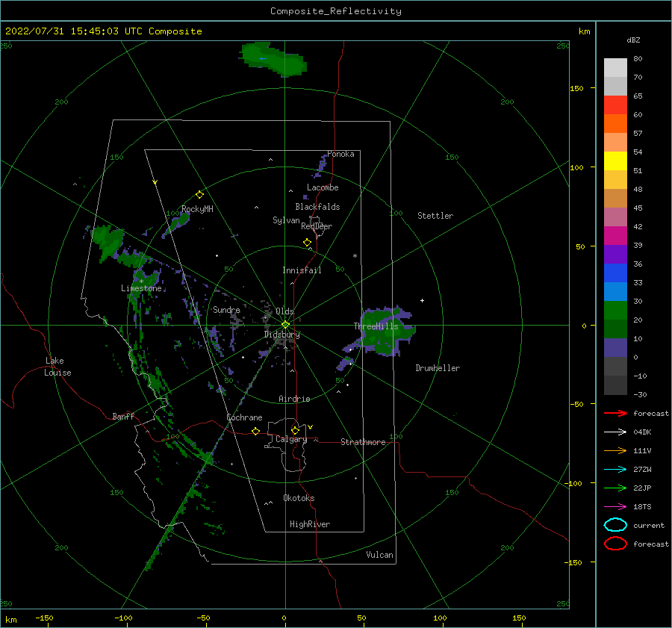Viewport: 672px width, 628px height.
Task: Click the Sundre label
Action: [226, 310]
